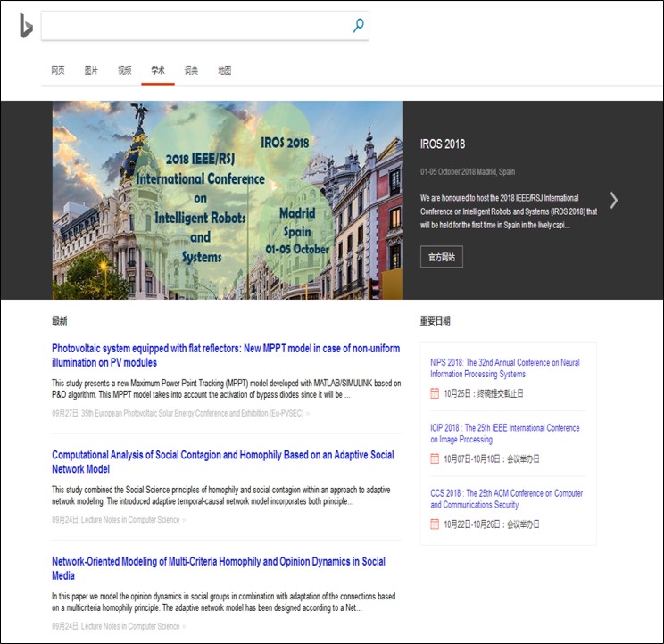Image resolution: width=664 pixels, height=644 pixels.
Task: Click the 重要日期 section heading
Action: pos(435,321)
